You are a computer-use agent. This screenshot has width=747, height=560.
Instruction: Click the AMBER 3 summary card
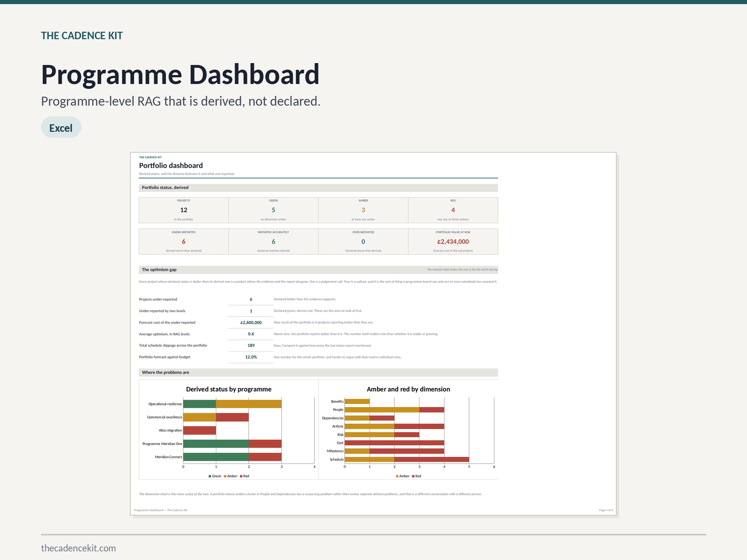pos(363,210)
